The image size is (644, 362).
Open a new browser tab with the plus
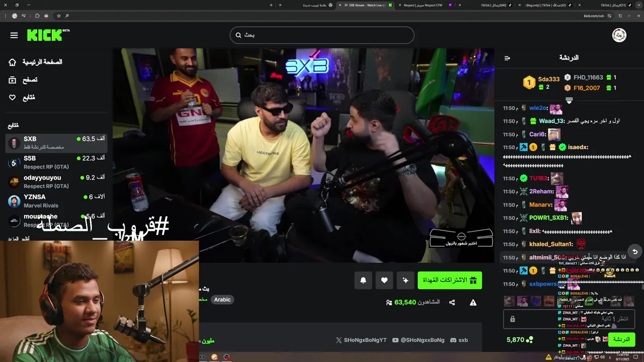[271, 5]
